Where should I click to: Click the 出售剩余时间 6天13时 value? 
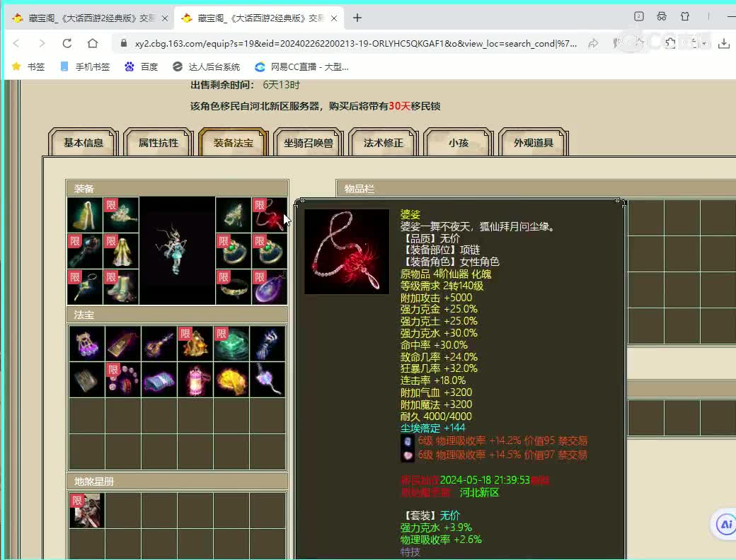tap(281, 85)
